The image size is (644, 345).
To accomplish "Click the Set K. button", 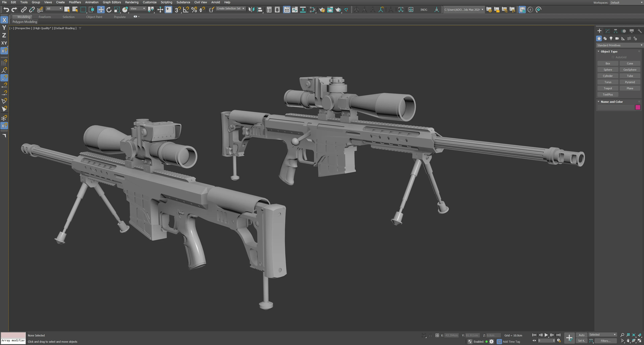I will [x=581, y=341].
